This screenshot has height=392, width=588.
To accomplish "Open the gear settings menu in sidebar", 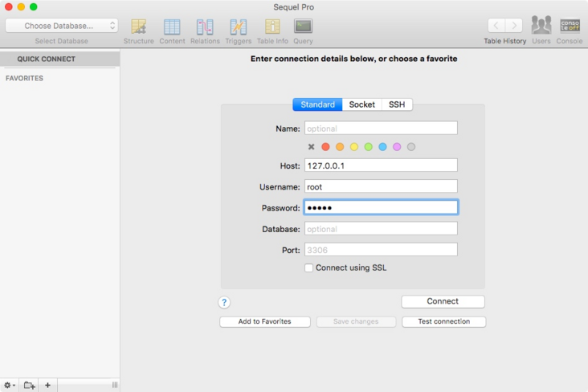I will click(x=10, y=386).
